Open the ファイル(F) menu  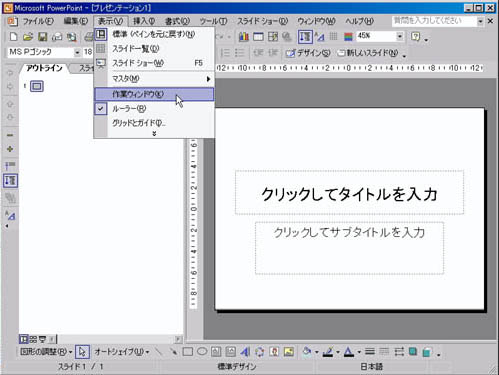[38, 21]
